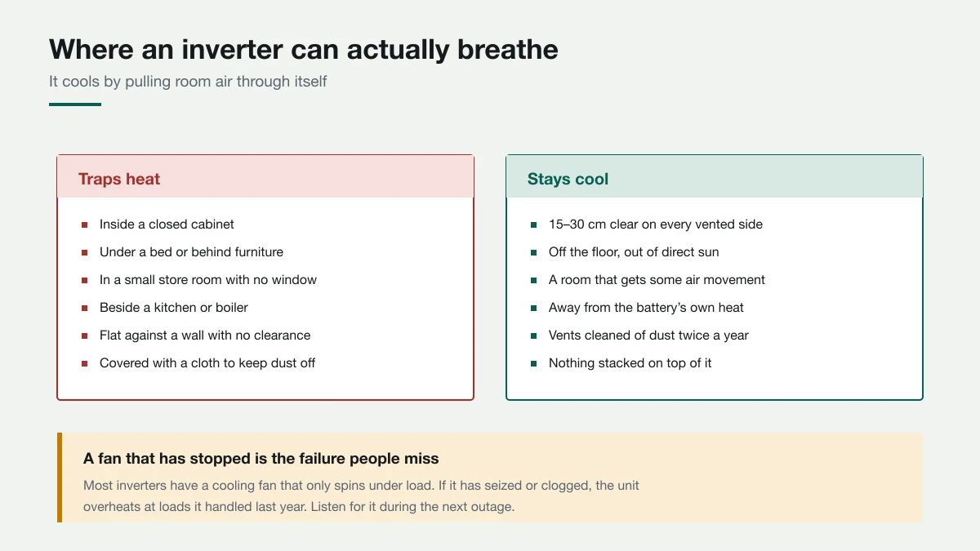Select 'Inside a closed cabinet' bullet
Viewport: 980px width, 551px height.
[x=167, y=224]
